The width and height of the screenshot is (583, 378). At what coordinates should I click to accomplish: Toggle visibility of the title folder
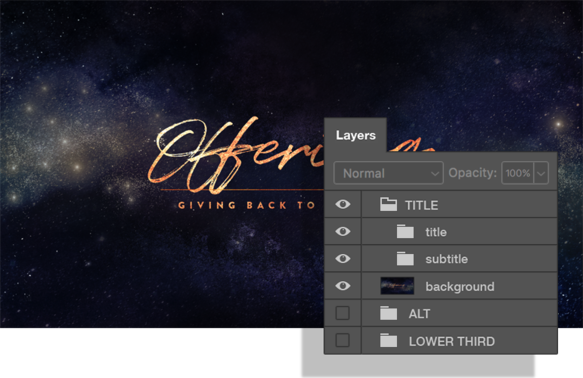342,231
